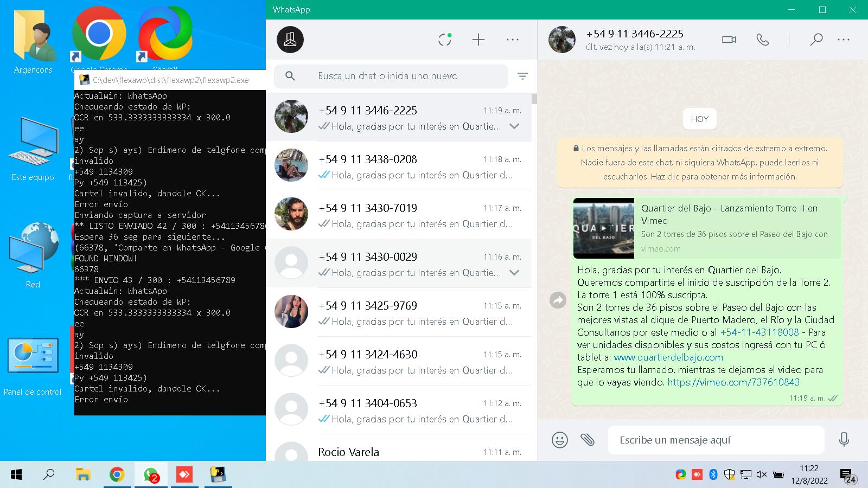
Task: Open the https://vimeo.com/737610843 link
Action: [733, 382]
